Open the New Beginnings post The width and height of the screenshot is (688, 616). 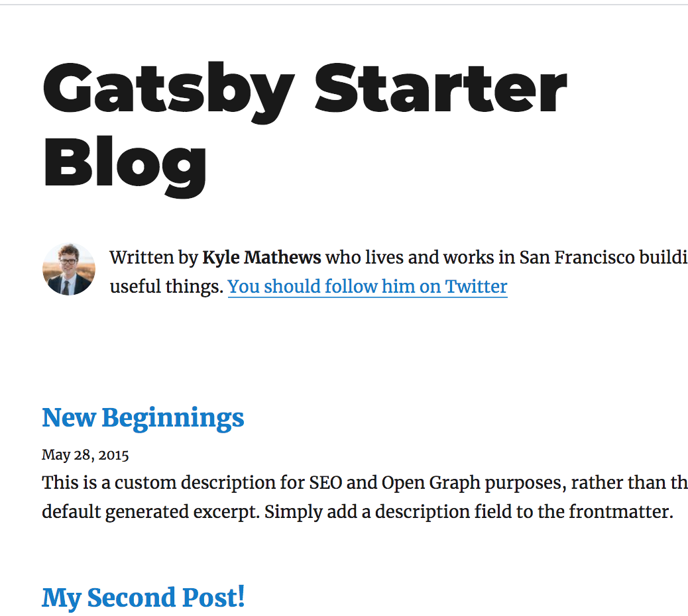point(143,418)
